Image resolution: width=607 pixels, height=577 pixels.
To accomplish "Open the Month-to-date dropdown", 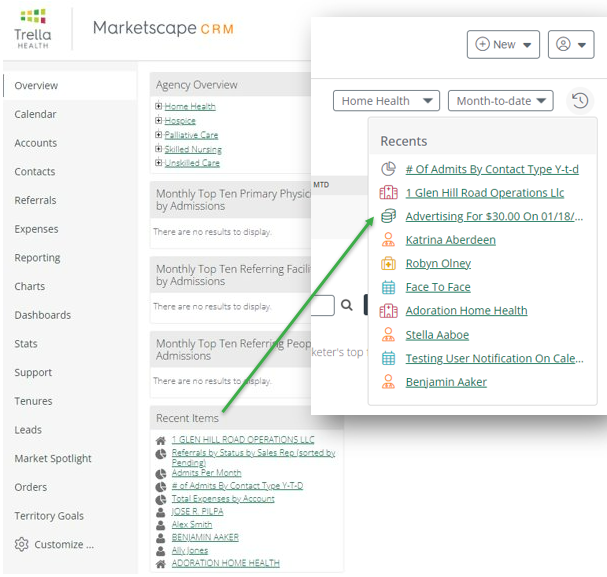I will [500, 101].
